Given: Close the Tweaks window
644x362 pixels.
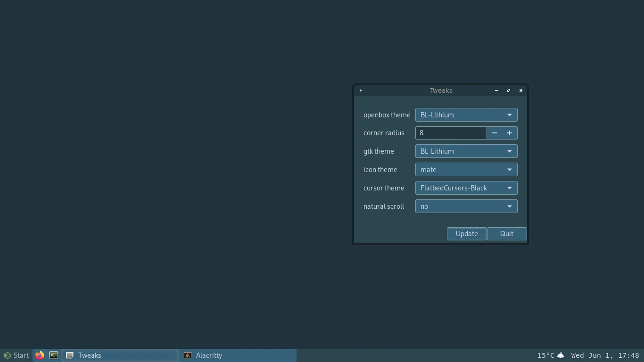Looking at the screenshot, I should point(521,90).
